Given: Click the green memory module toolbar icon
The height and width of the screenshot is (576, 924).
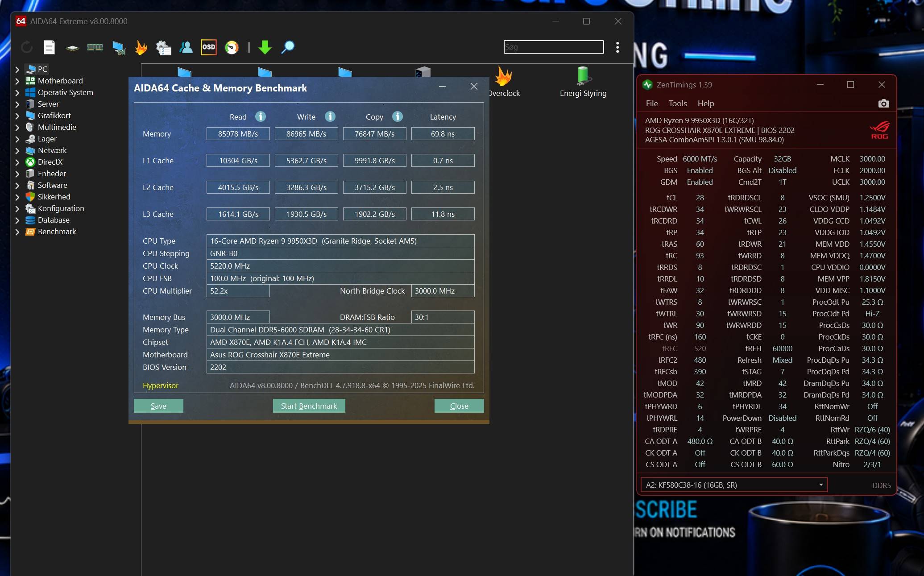Looking at the screenshot, I should pyautogui.click(x=95, y=47).
